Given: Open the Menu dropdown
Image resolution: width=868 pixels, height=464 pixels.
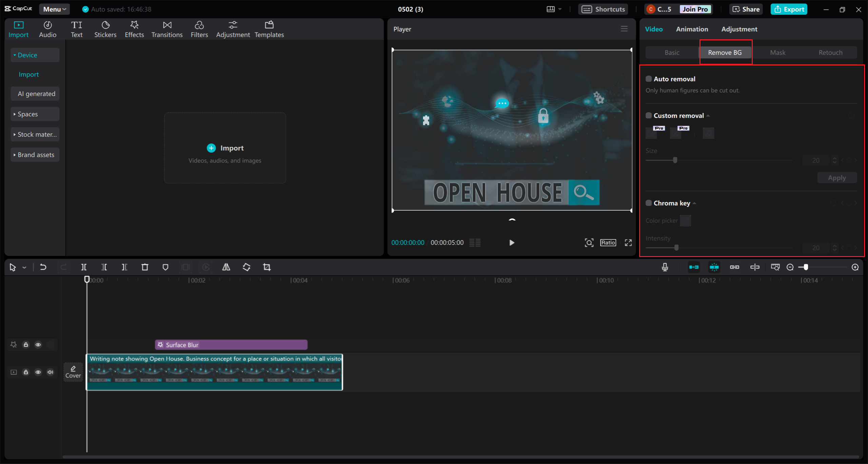Looking at the screenshot, I should click(x=54, y=9).
